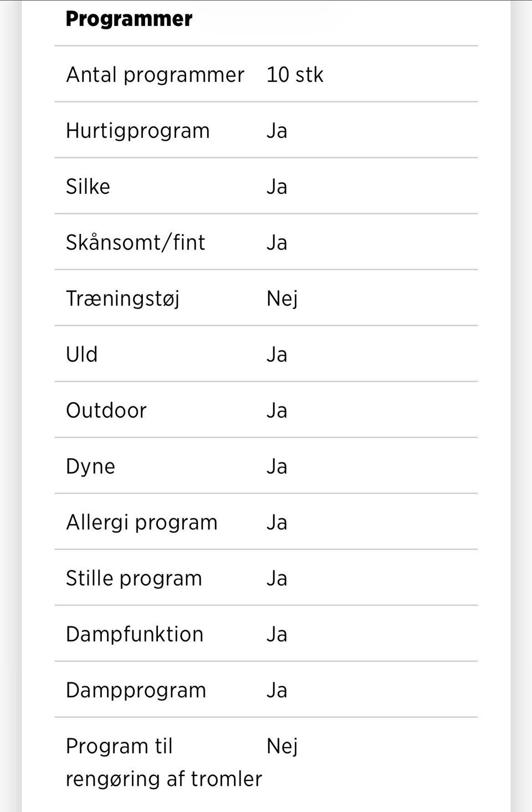The image size is (532, 812).
Task: Click the Program til rengøring af tromler label
Action: [x=163, y=762]
